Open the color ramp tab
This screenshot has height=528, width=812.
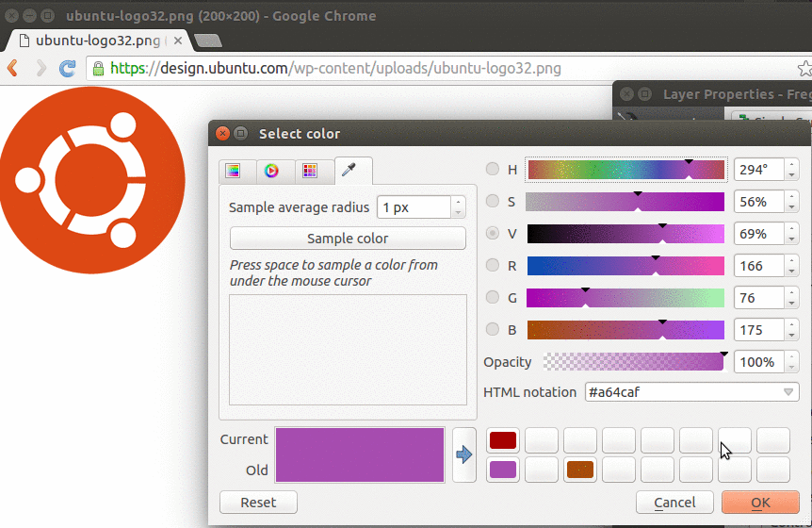[233, 171]
